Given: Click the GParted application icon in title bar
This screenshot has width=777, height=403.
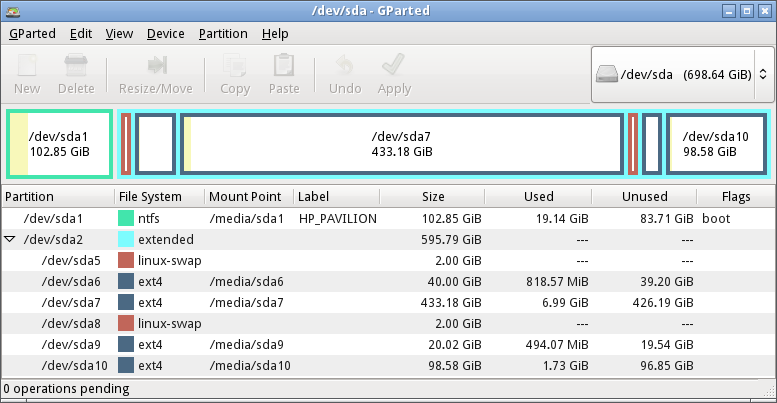Looking at the screenshot, I should click(x=12, y=11).
